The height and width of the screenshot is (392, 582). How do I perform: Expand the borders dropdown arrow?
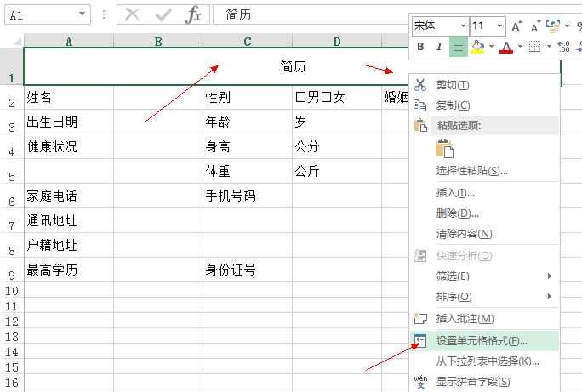[549, 47]
